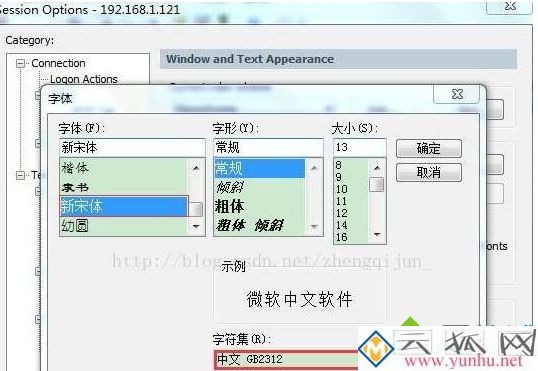Click size list scroll down arrow
The width and height of the screenshot is (538, 371).
coord(377,234)
